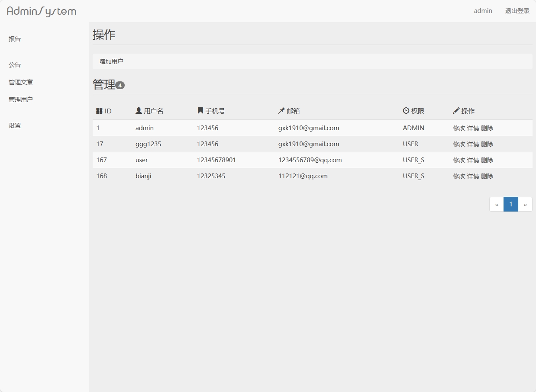This screenshot has height=392, width=536.
Task: Click the 增加用户 button
Action: (110, 61)
